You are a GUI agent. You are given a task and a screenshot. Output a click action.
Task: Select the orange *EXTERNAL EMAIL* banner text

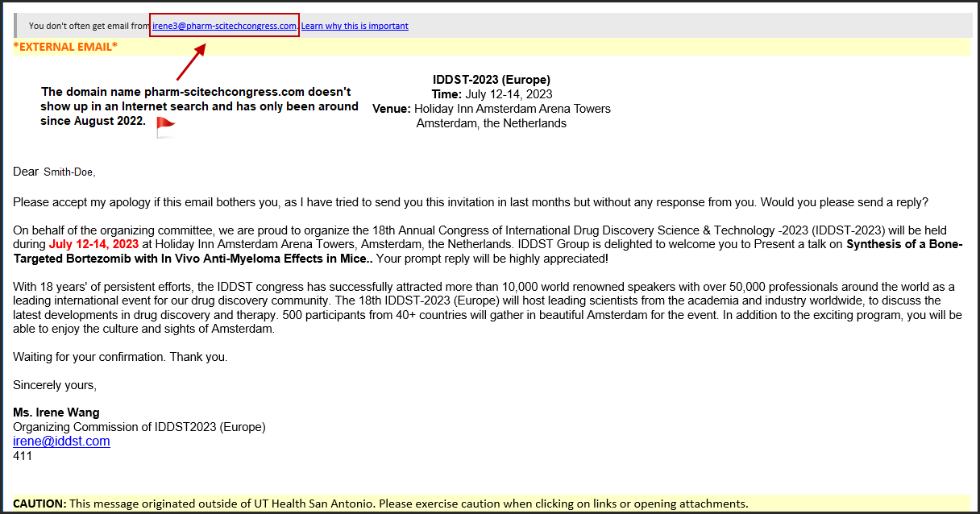pos(65,47)
